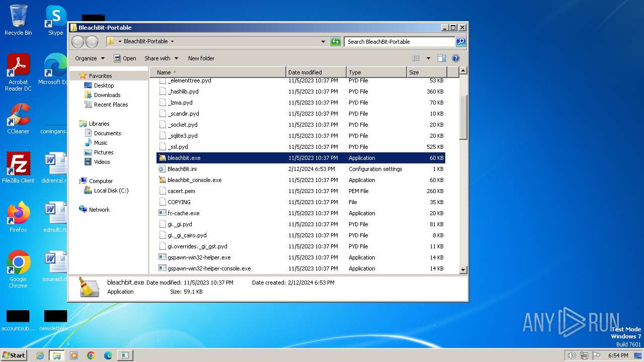This screenshot has height=362, width=644.
Task: Expand the view options dropdown arrow
Action: 428,58
